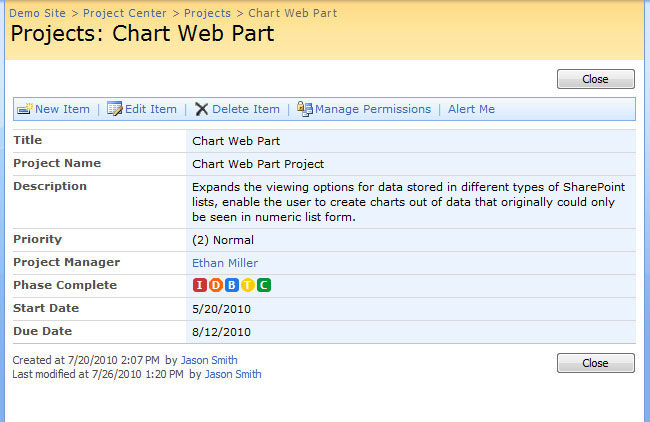Click the New Item toolbar icon
The width and height of the screenshot is (650, 422).
[x=25, y=109]
